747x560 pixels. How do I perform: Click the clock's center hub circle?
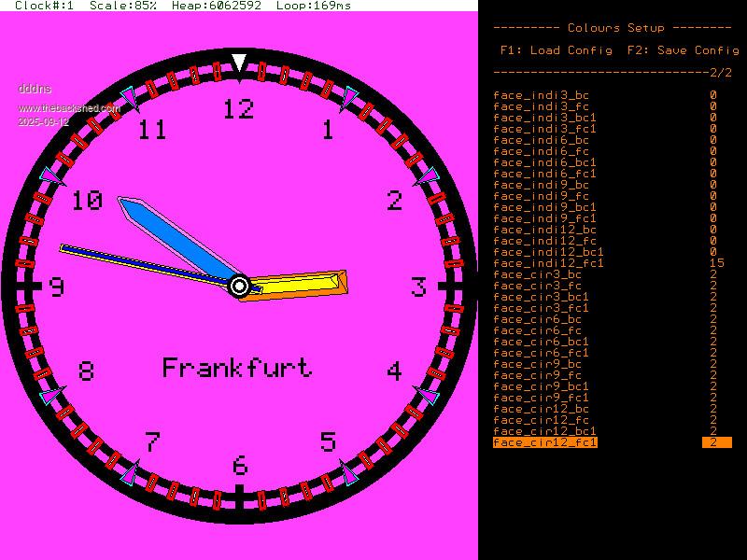pos(239,286)
